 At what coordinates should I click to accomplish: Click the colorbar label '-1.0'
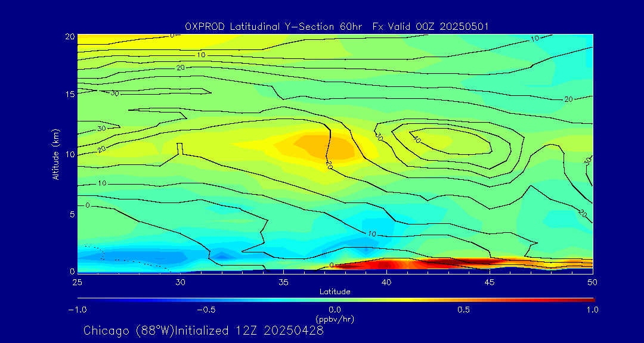[x=77, y=310]
